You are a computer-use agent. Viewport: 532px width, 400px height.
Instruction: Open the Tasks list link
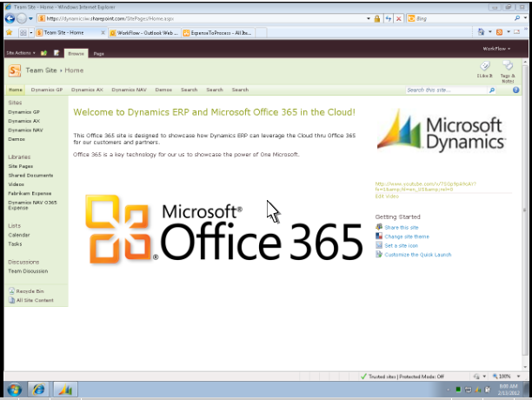click(x=15, y=243)
